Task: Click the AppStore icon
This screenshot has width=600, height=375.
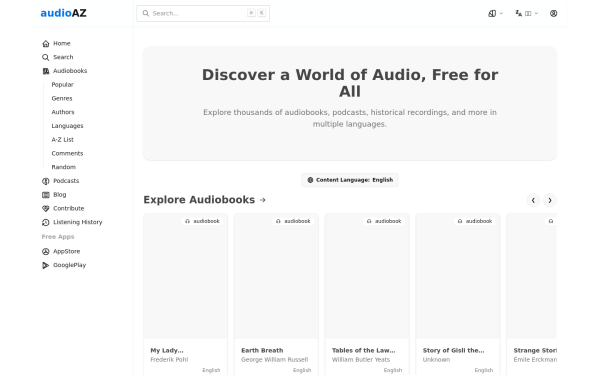Action: pyautogui.click(x=46, y=252)
